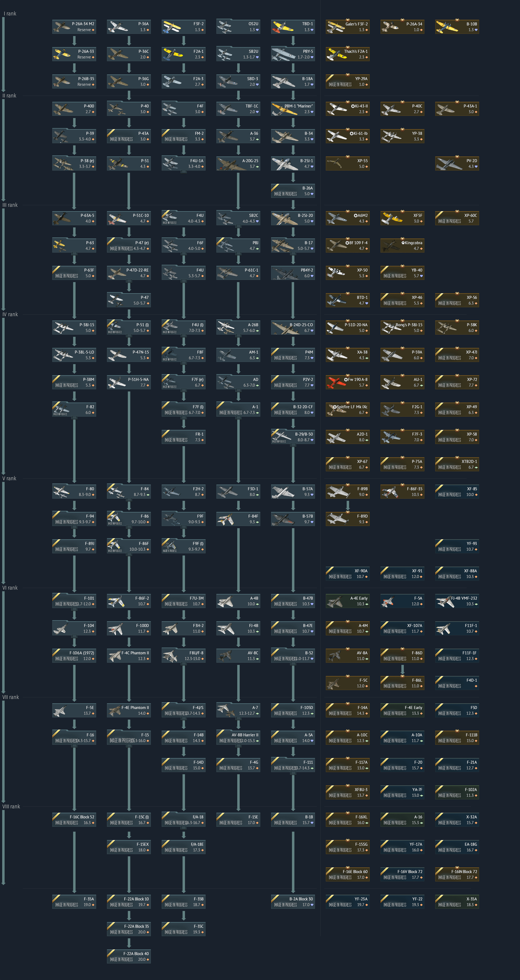The image size is (520, 980).
Task: Click the yellow-winged F3F-2 biplane icon
Action: point(171,27)
